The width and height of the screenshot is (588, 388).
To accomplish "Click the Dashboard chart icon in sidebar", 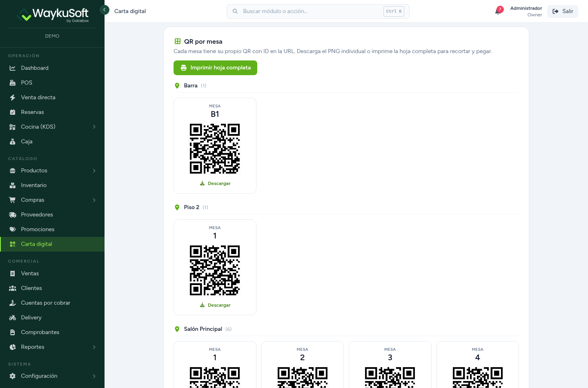I will (13, 68).
